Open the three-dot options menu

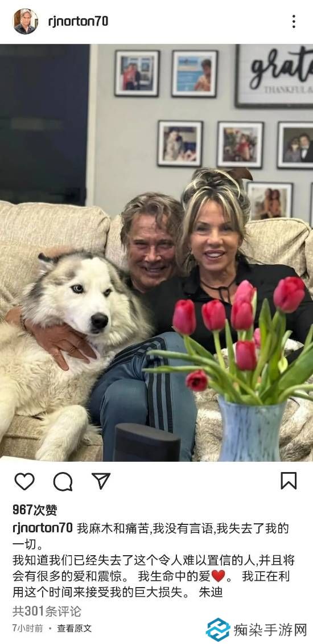(x=294, y=22)
